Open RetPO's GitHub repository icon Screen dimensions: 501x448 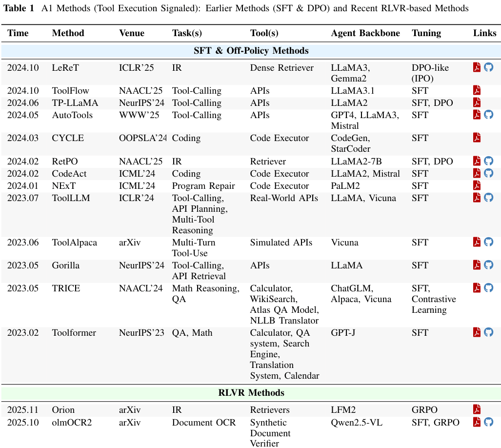[488, 161]
